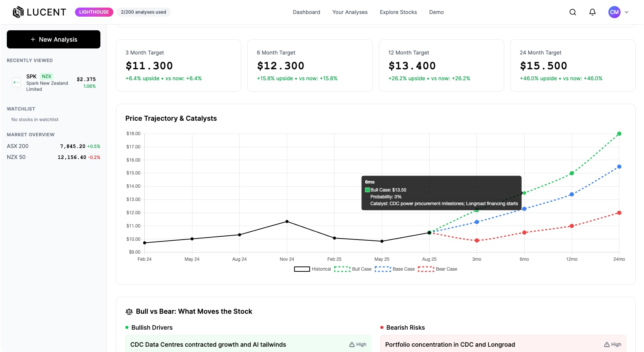Screen dimensions: 644x352
Task: Open Explore Stocks in navigation
Action: [398, 12]
